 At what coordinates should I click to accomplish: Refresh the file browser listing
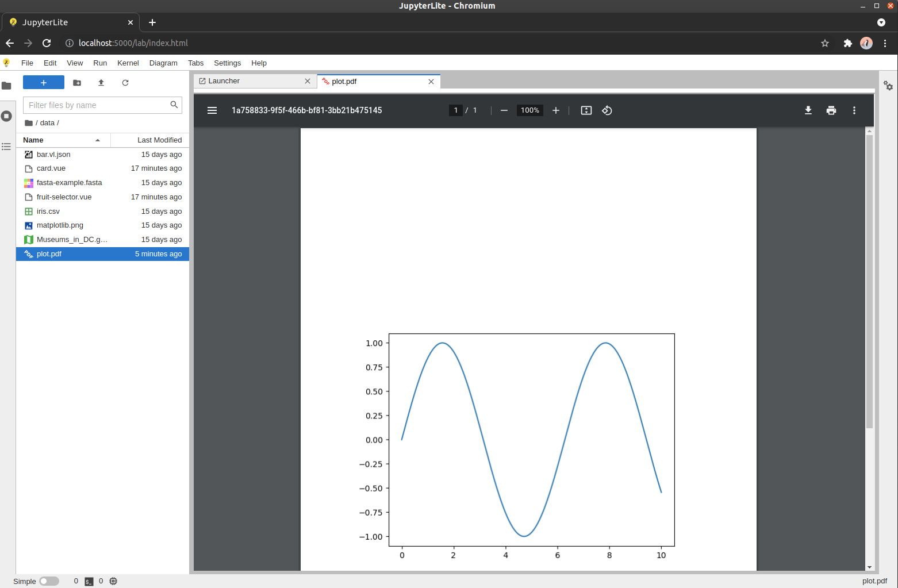(125, 83)
